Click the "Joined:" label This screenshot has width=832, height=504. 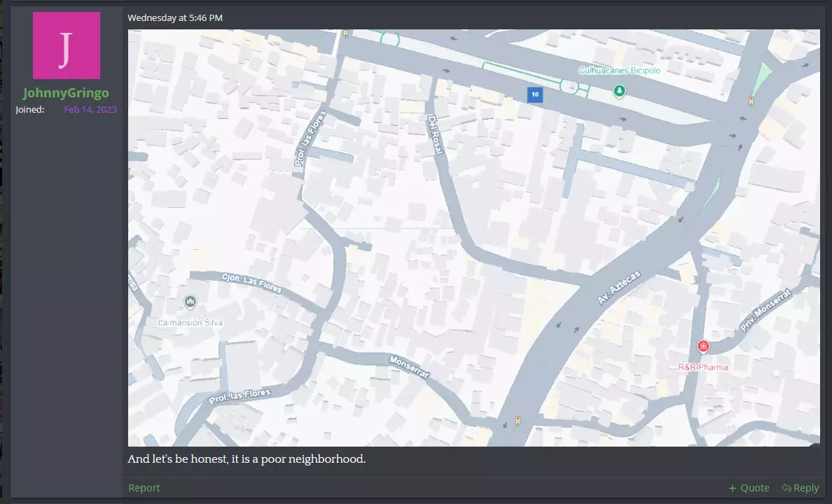click(x=29, y=109)
